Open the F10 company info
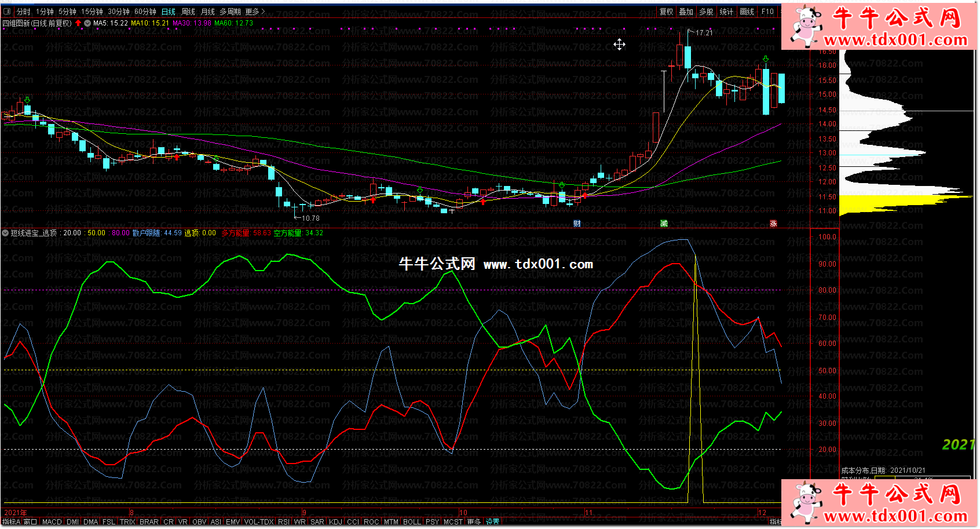The image size is (980, 529). click(767, 12)
